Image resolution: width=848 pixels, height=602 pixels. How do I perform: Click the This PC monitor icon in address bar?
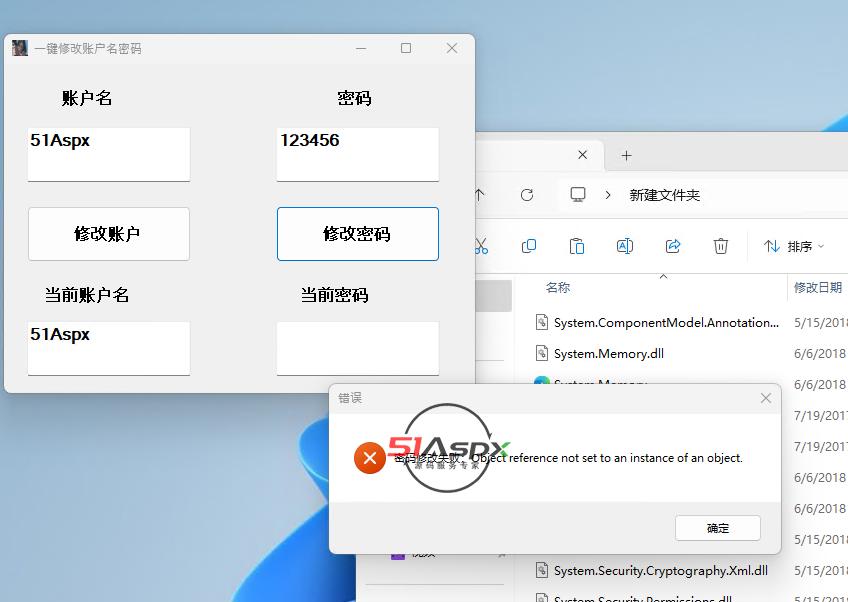click(578, 195)
